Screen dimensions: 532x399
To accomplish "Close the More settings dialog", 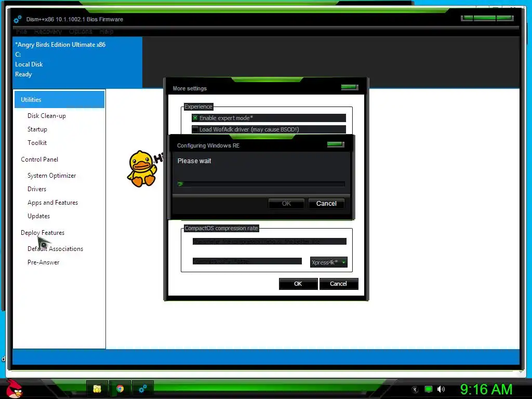I will click(x=350, y=87).
